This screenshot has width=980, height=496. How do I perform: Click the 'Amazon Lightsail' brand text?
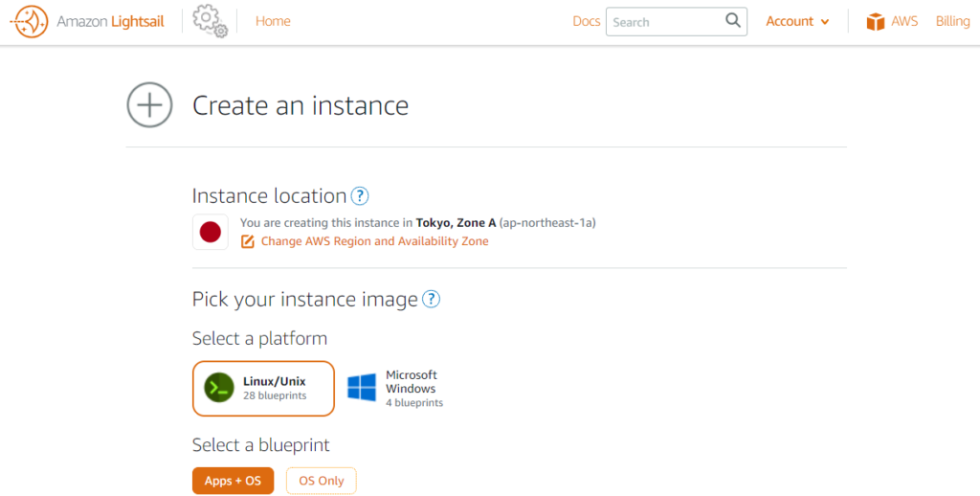111,21
